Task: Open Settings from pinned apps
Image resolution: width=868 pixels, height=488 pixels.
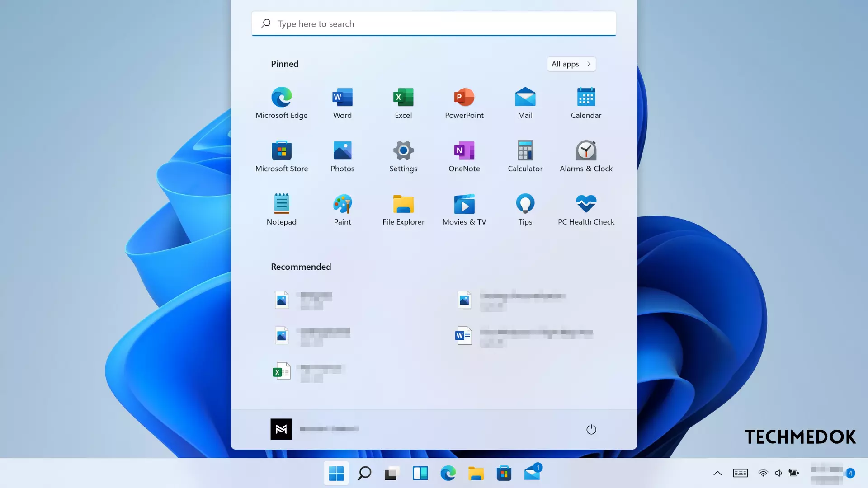Action: [403, 156]
